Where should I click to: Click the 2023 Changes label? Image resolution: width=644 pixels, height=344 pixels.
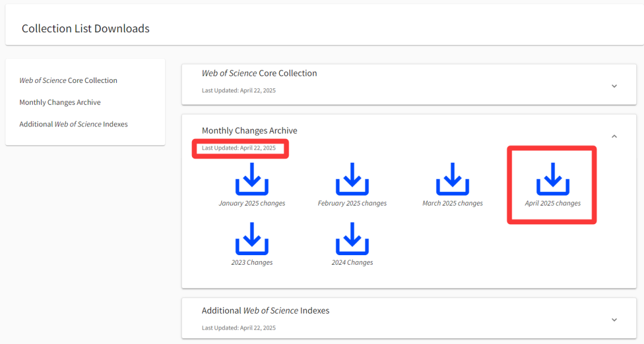pyautogui.click(x=252, y=262)
